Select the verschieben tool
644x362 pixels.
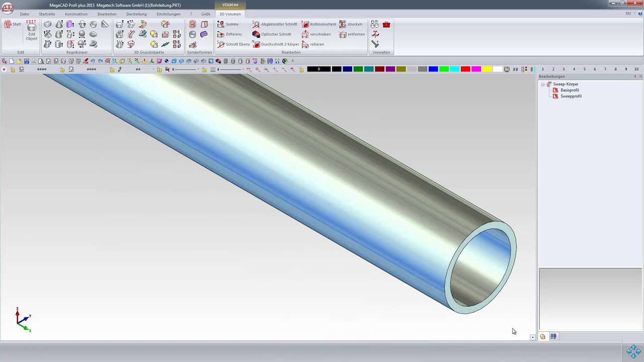tap(316, 34)
